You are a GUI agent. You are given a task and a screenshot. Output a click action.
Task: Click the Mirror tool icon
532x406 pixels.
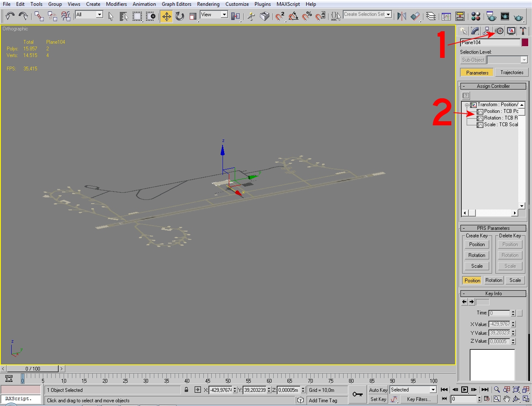point(401,16)
